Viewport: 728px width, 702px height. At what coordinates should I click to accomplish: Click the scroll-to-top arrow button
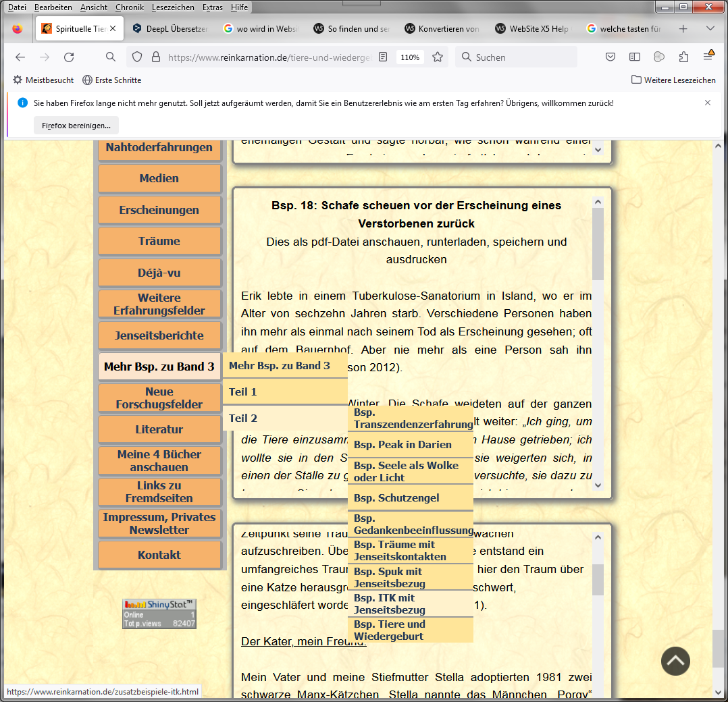[675, 661]
